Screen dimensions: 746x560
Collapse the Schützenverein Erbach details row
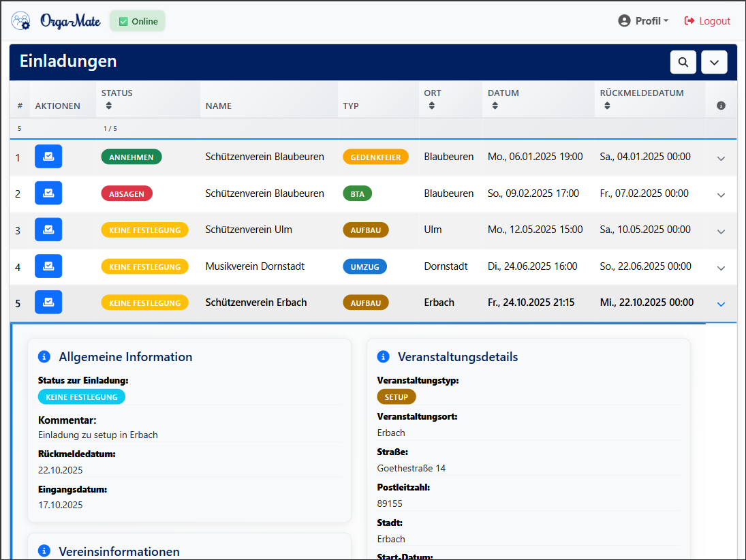click(x=721, y=304)
